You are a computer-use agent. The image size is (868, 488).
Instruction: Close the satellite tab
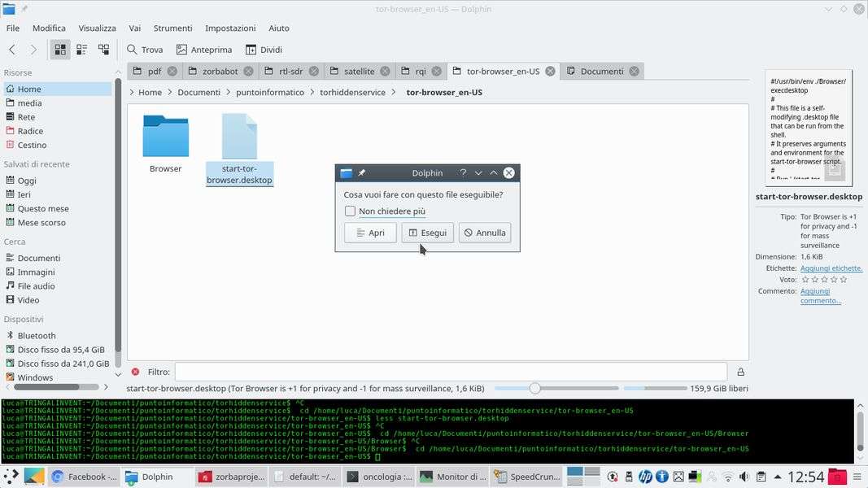click(386, 72)
